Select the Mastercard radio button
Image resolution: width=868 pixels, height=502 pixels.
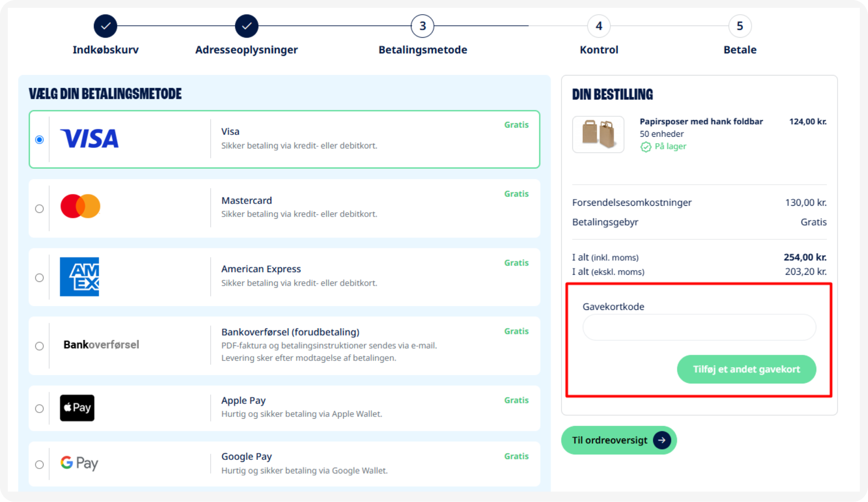point(39,209)
